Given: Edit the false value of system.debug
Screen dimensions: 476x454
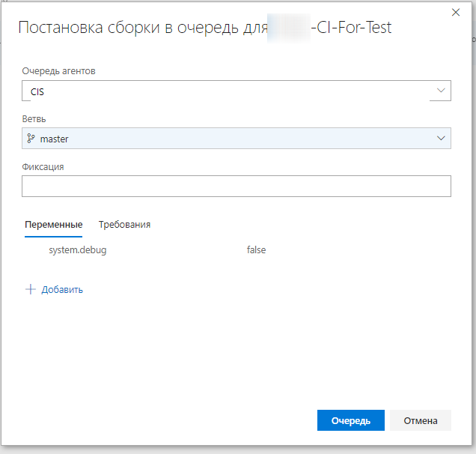Looking at the screenshot, I should point(257,250).
